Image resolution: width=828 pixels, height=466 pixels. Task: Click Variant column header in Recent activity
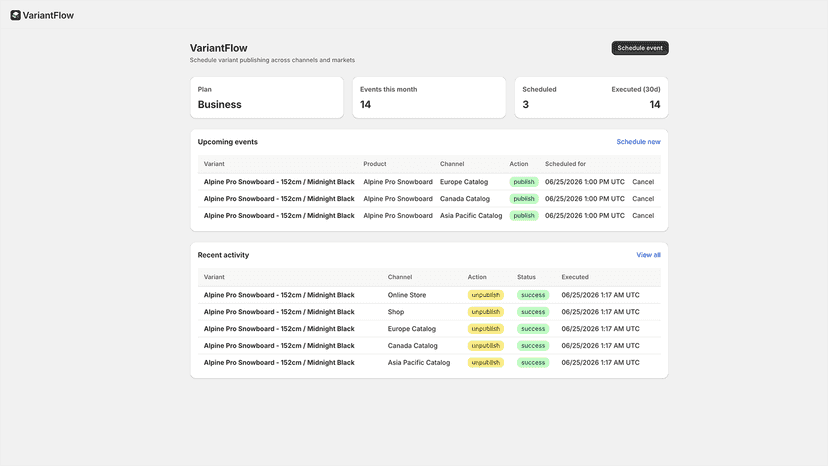[214, 277]
